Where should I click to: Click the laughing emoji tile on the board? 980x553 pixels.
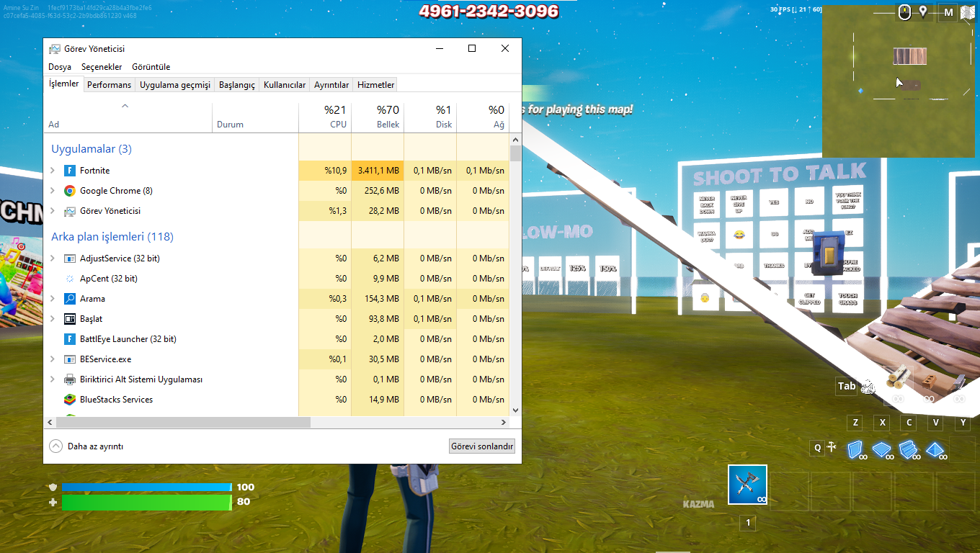coord(739,235)
